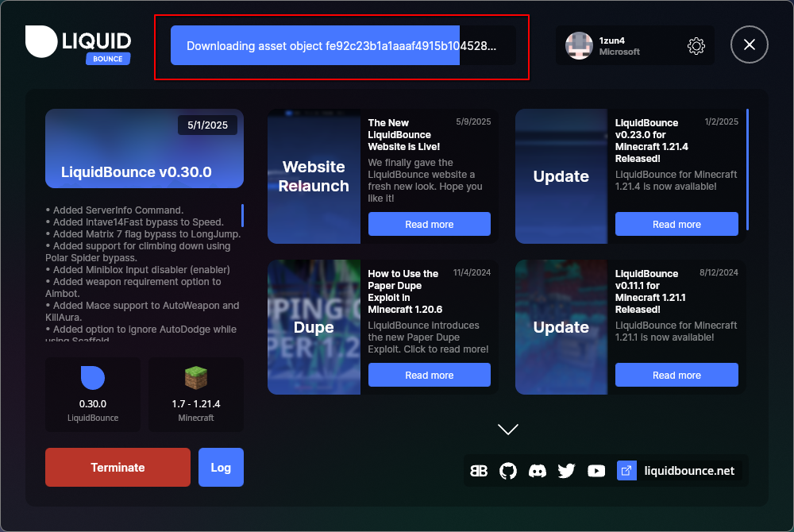Open the LiquidBounce GitHub page
Screen dimensions: 794x532
coord(508,470)
